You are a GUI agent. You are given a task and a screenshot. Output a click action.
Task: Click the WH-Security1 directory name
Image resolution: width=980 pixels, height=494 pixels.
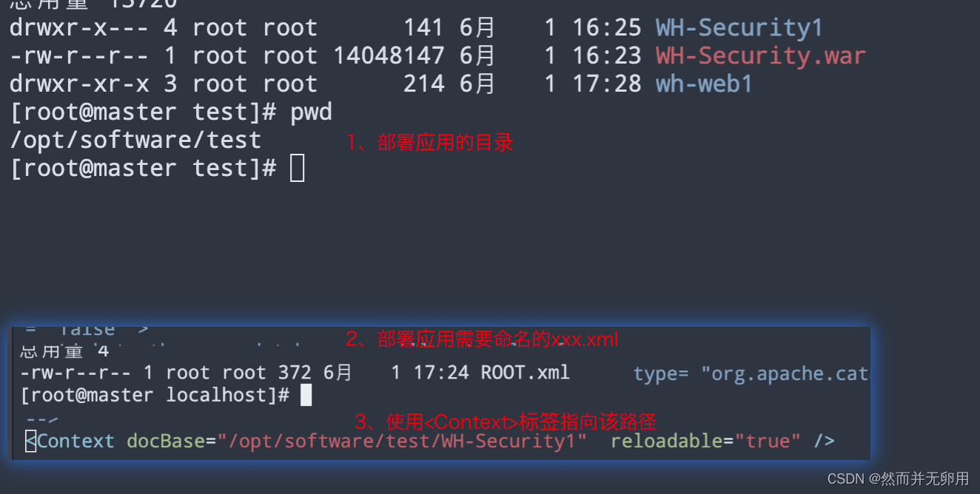739,28
